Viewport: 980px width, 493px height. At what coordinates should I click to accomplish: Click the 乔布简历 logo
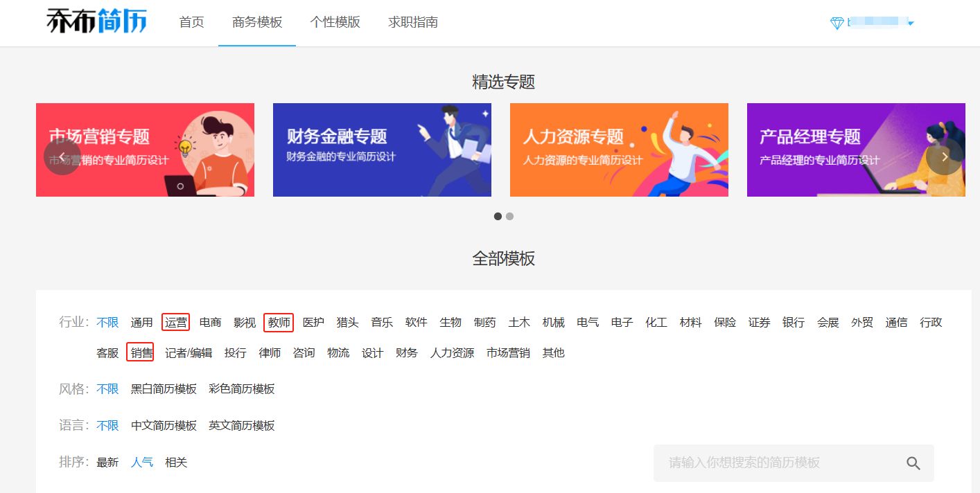[x=96, y=21]
